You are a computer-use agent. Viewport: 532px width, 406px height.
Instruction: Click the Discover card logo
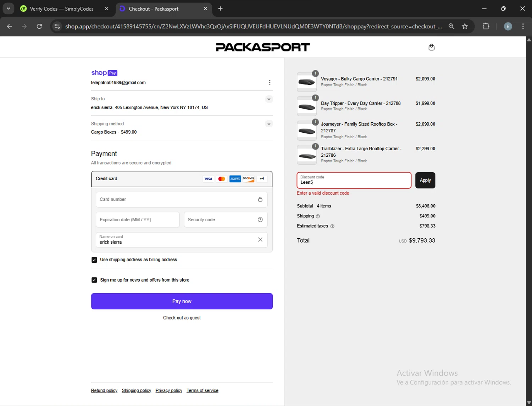pos(248,179)
